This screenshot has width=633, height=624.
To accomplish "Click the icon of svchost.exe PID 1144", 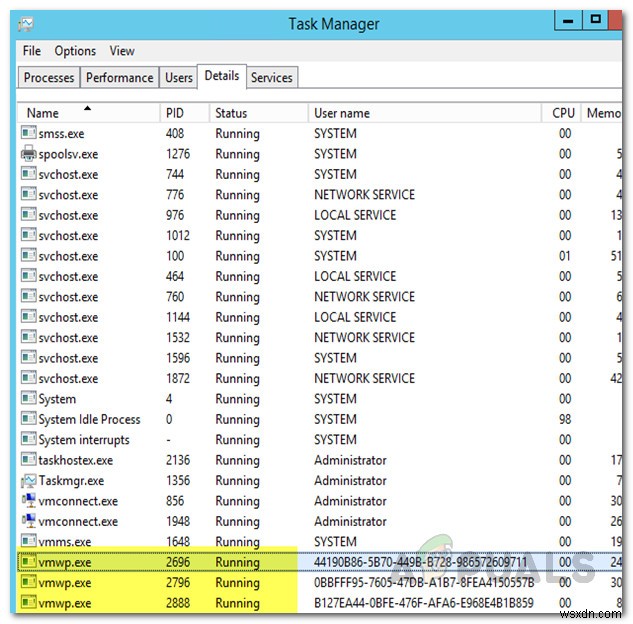I will (28, 316).
